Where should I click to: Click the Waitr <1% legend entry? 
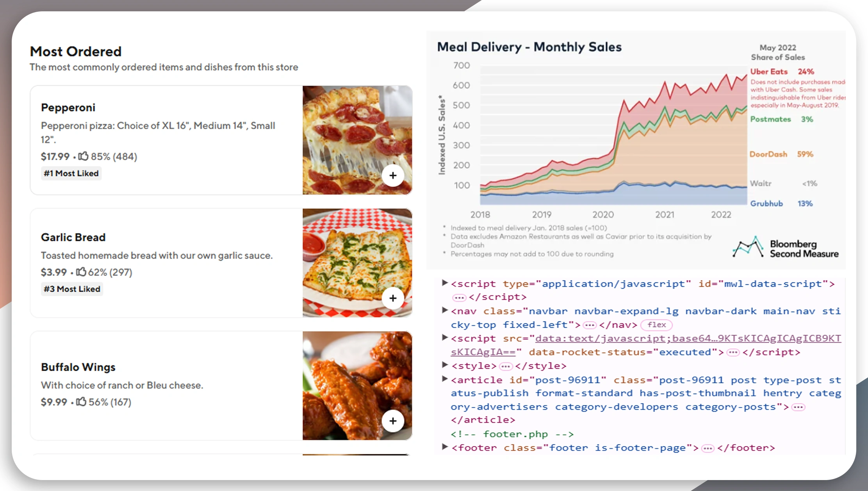[783, 183]
